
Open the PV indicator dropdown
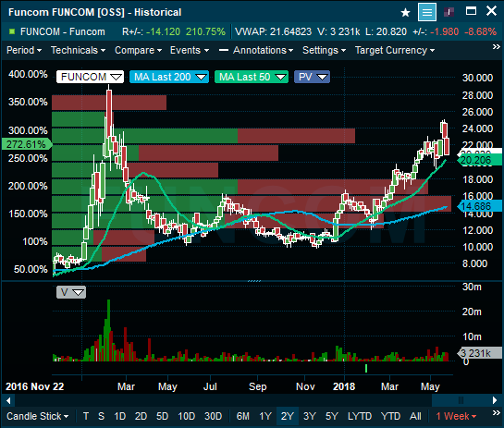(x=312, y=77)
